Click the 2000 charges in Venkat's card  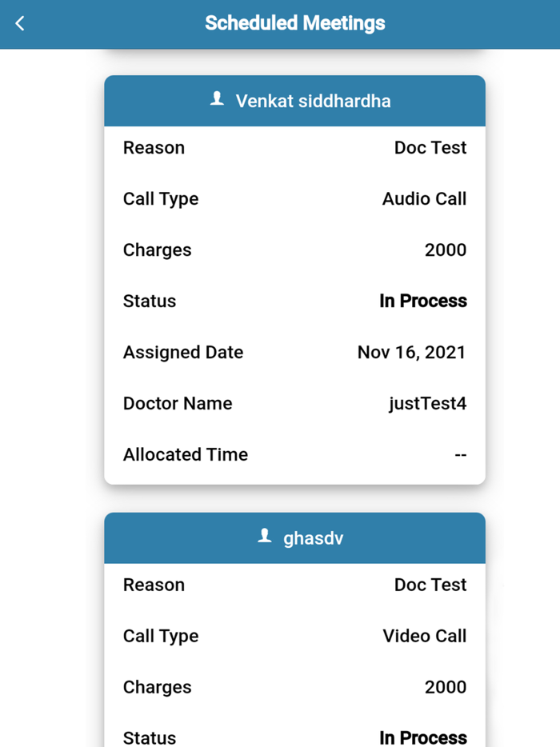click(445, 250)
